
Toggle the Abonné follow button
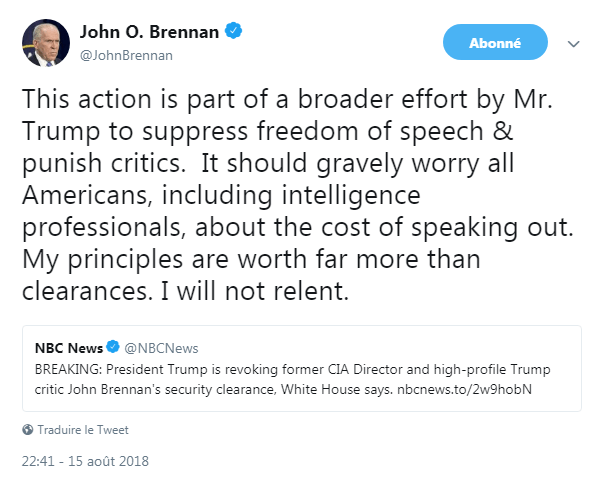(494, 43)
